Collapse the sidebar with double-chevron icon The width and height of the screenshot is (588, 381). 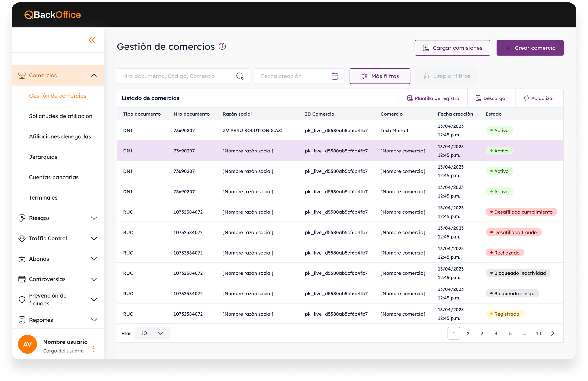92,40
